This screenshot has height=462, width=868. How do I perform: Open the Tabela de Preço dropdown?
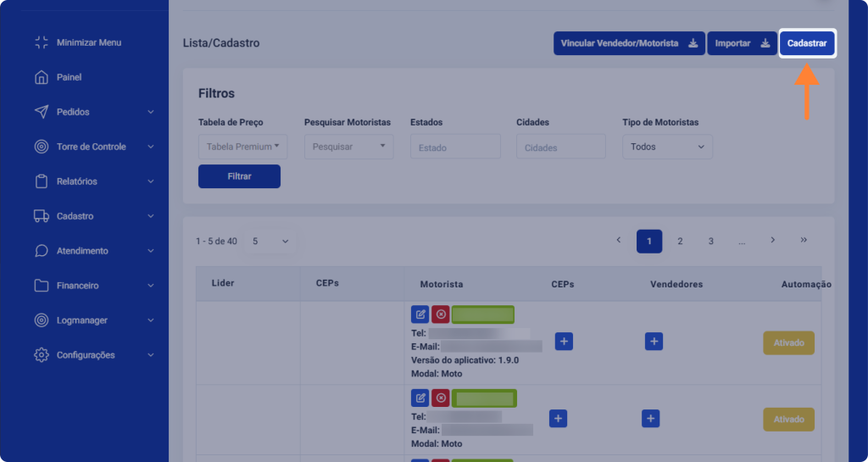(x=242, y=147)
